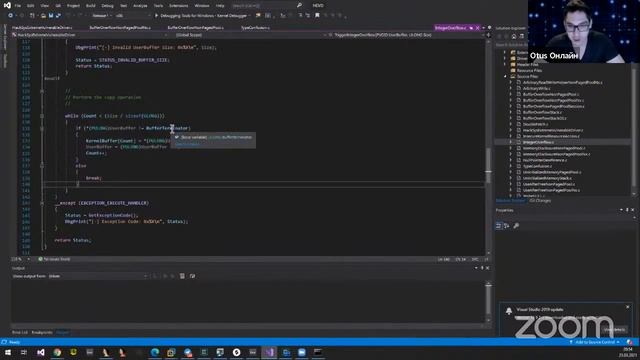Screen dimensions: 640x360
Task: Open the File menu
Action: coord(18,6)
